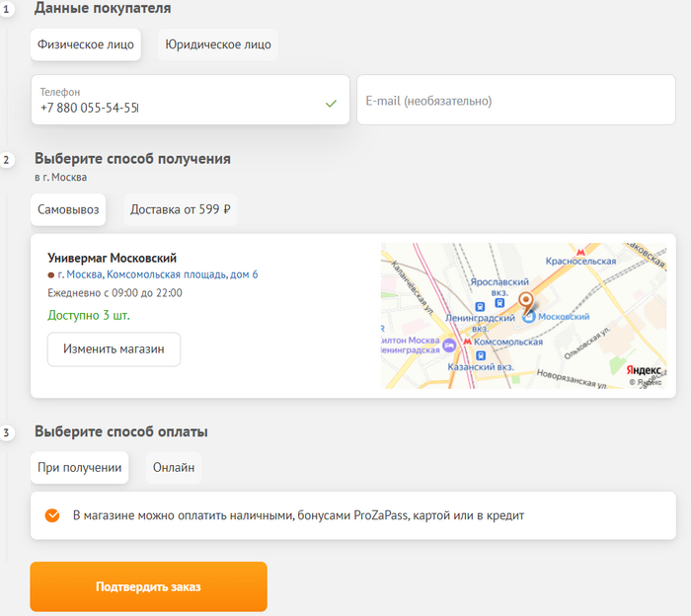Switch to «Юридическое лицо» buyer type
This screenshot has height=616, width=691.
(x=218, y=44)
